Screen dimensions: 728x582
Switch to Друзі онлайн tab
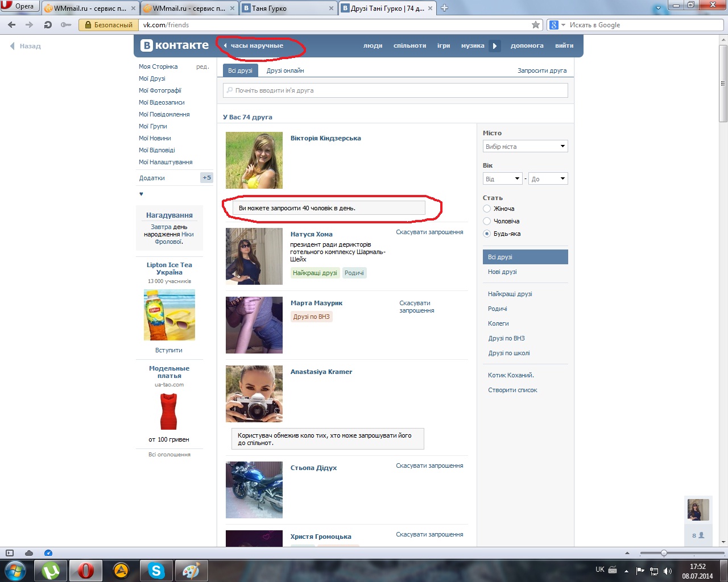click(x=285, y=70)
